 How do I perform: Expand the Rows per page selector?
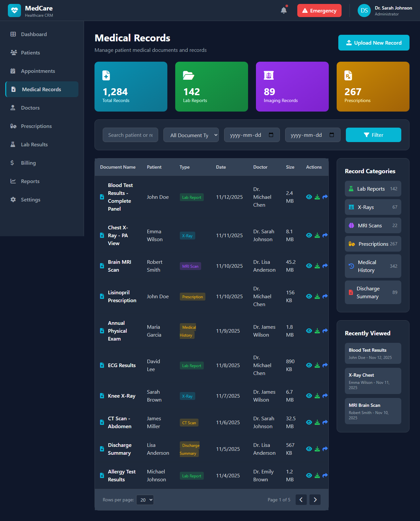[145, 500]
